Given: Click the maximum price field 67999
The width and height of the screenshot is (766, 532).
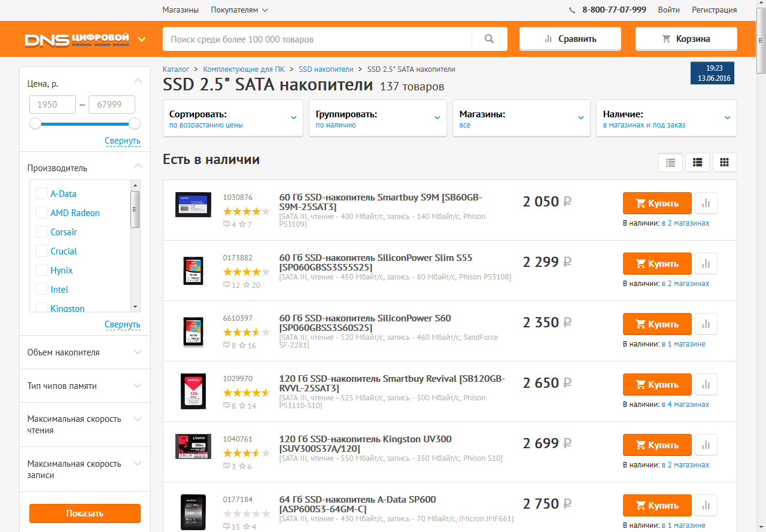Looking at the screenshot, I should (111, 105).
